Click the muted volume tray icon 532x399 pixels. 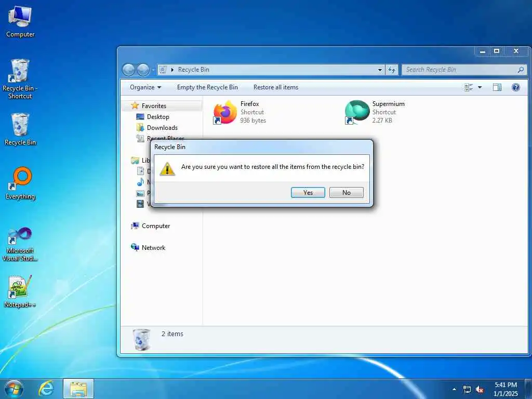[480, 390]
